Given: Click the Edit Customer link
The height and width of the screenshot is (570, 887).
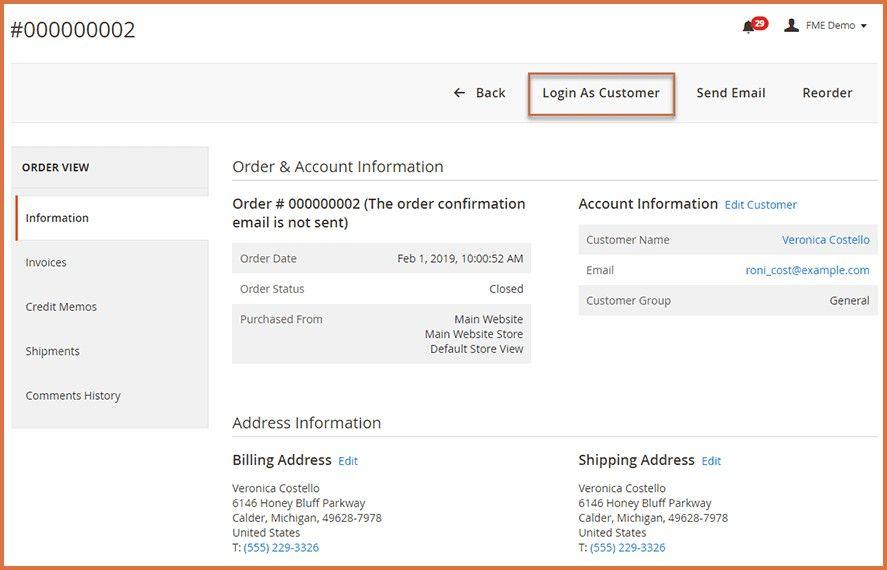Looking at the screenshot, I should pyautogui.click(x=760, y=205).
